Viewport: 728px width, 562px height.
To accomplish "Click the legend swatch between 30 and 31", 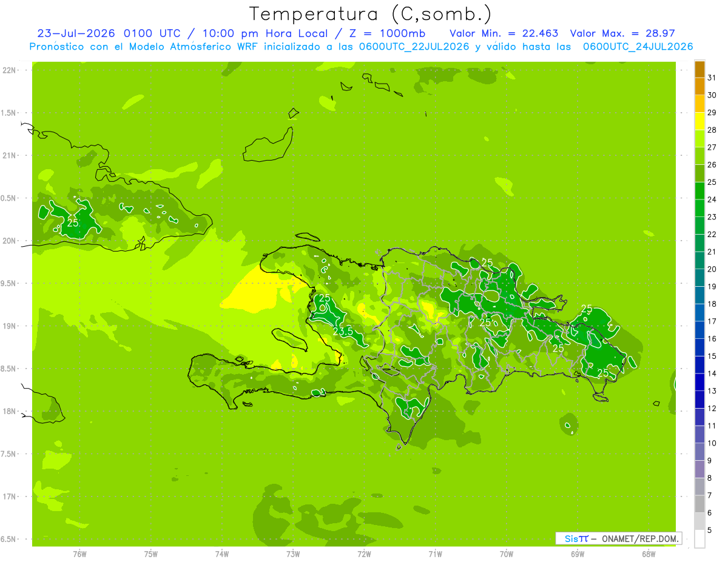I will 699,87.
